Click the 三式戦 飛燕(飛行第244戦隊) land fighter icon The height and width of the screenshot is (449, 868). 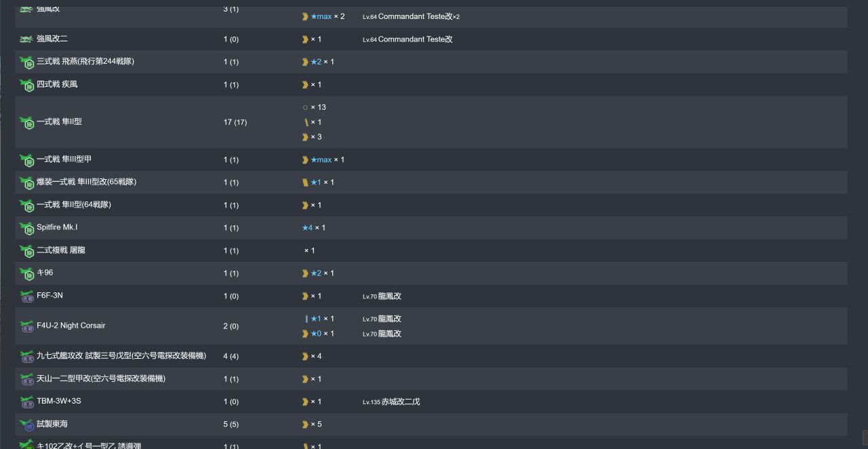coord(26,62)
